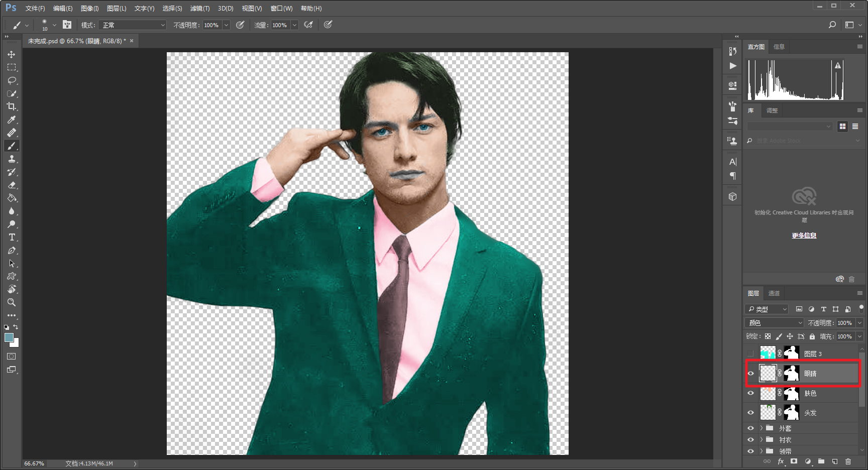
Task: Open the layer filter 类型 dropdown
Action: pos(767,309)
